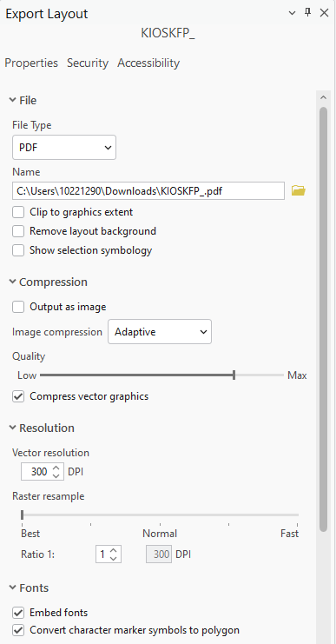The height and width of the screenshot is (644, 336).
Task: Decrease the Ratio 1: value with down arrow
Action: click(x=114, y=559)
